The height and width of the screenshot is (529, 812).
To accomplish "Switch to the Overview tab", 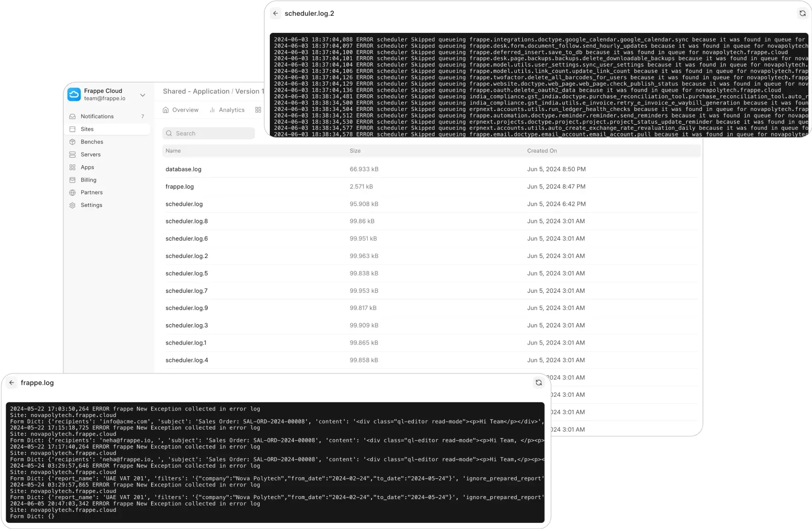I will pos(181,110).
